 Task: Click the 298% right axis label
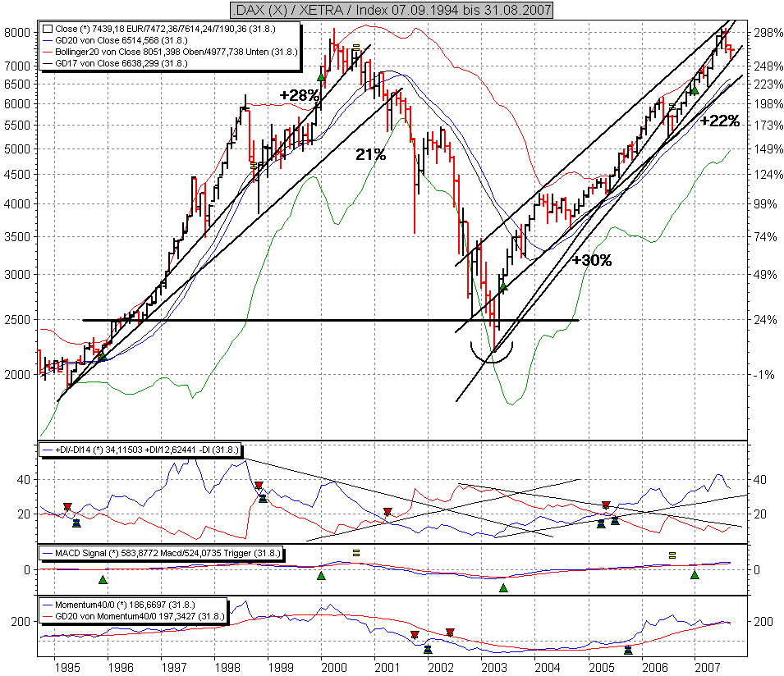click(x=768, y=33)
